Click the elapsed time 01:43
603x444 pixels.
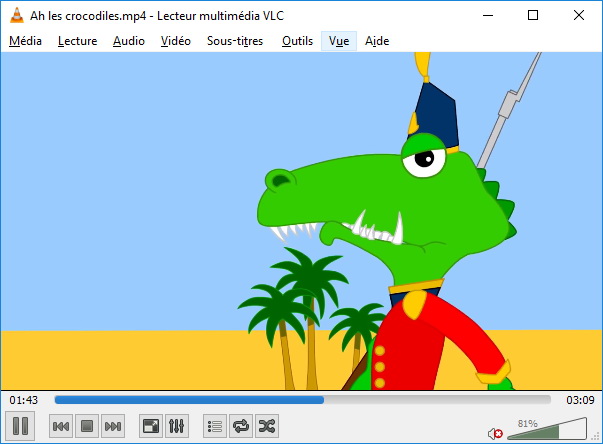pyautogui.click(x=23, y=400)
